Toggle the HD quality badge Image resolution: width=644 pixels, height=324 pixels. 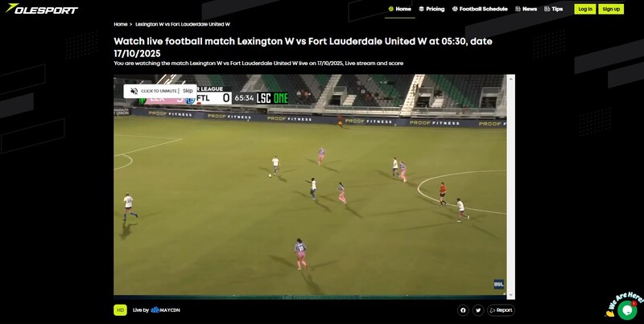click(120, 310)
